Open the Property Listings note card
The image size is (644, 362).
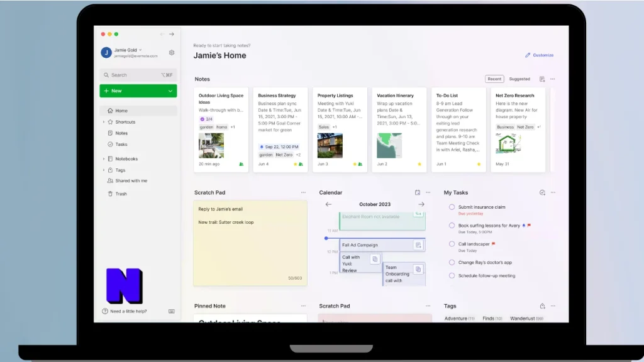[340, 129]
